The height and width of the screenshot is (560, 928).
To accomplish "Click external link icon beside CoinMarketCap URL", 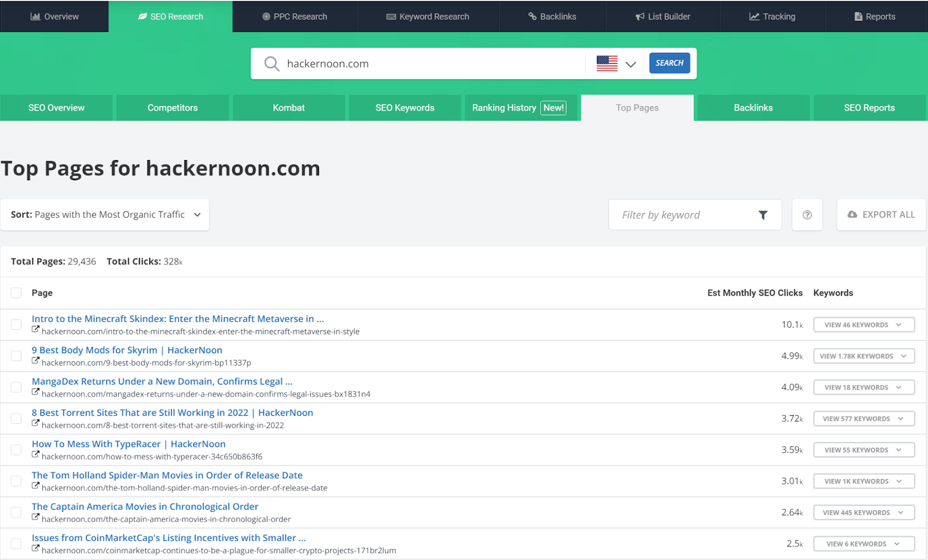I will (35, 548).
